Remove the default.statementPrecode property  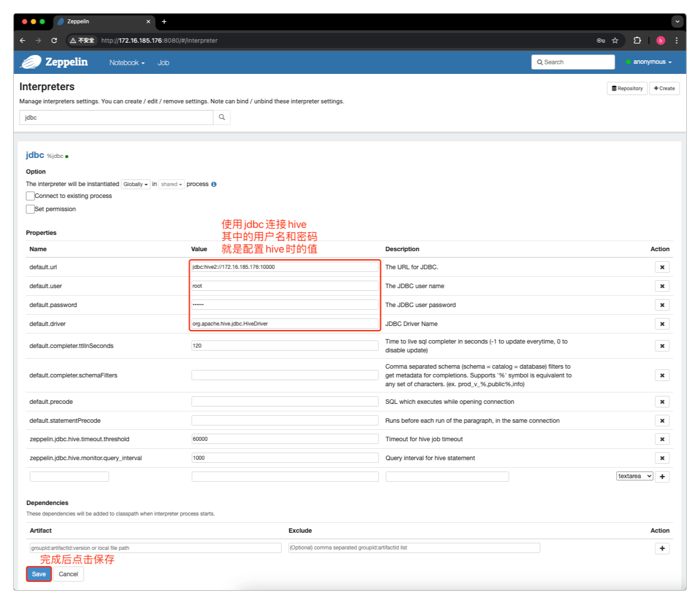coord(662,421)
